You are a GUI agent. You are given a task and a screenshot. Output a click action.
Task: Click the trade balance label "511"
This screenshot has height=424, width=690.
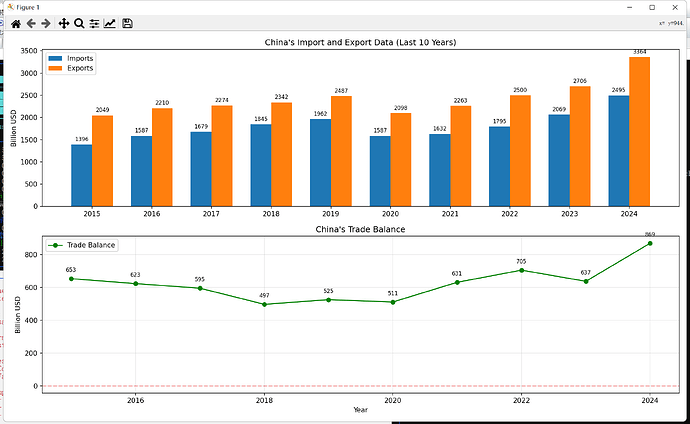click(393, 293)
